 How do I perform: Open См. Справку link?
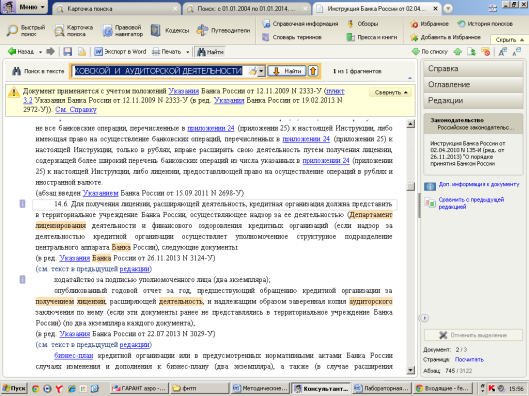point(76,109)
